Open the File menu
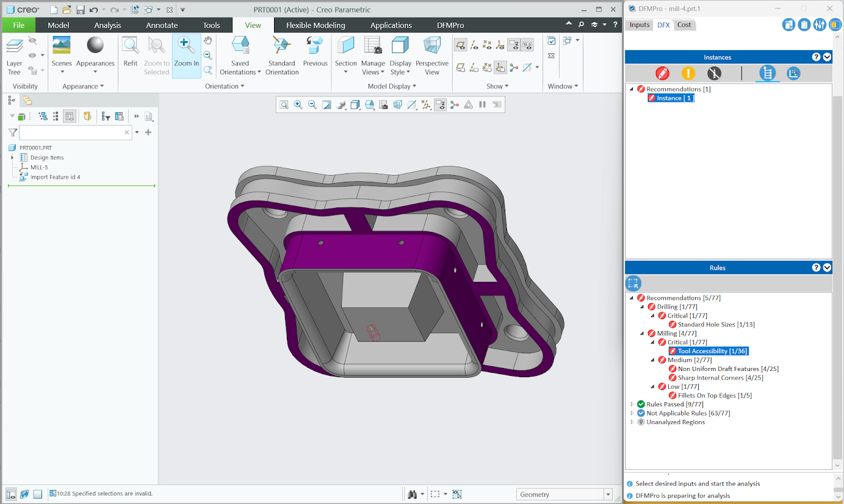 click(18, 25)
